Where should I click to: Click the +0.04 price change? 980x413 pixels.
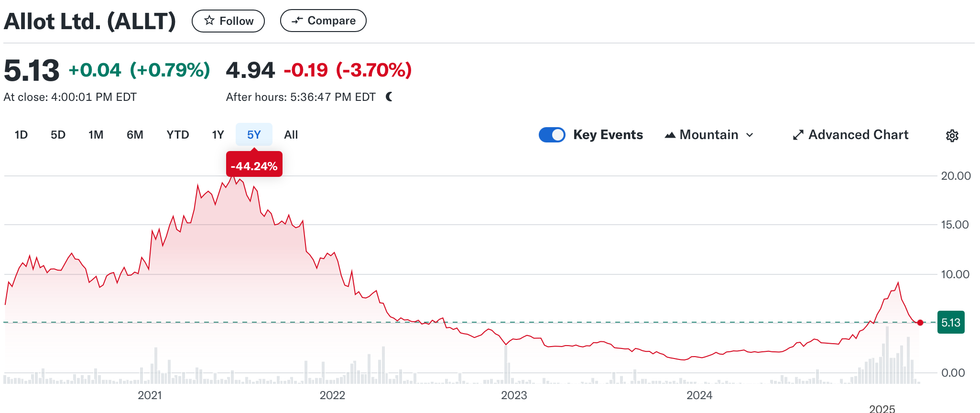(x=95, y=70)
